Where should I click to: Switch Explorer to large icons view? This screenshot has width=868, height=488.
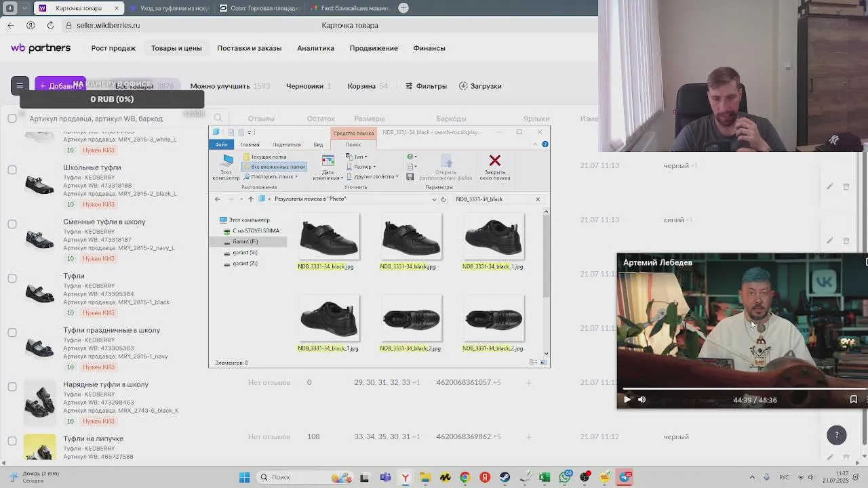coord(543,363)
